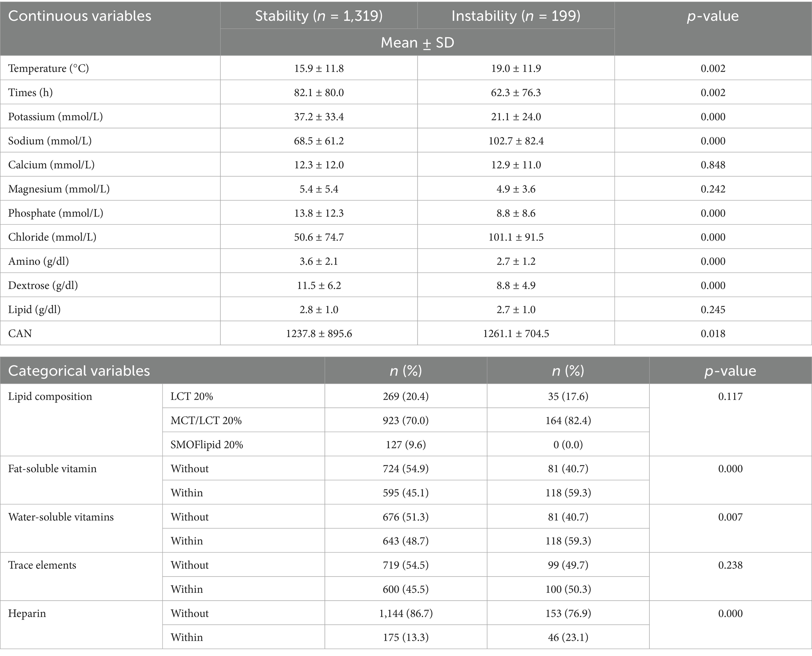The height and width of the screenshot is (656, 812).
Task: Click the "Mean ± SD" subheader cell
Action: [417, 42]
